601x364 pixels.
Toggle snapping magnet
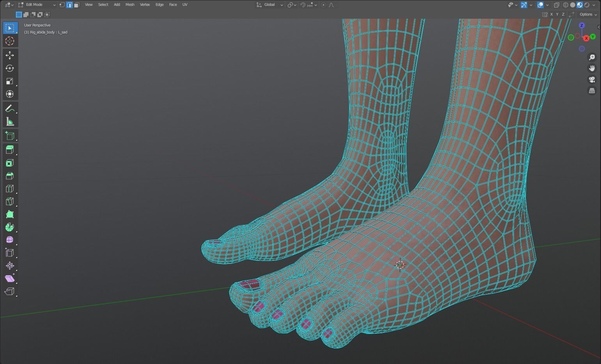coord(303,5)
